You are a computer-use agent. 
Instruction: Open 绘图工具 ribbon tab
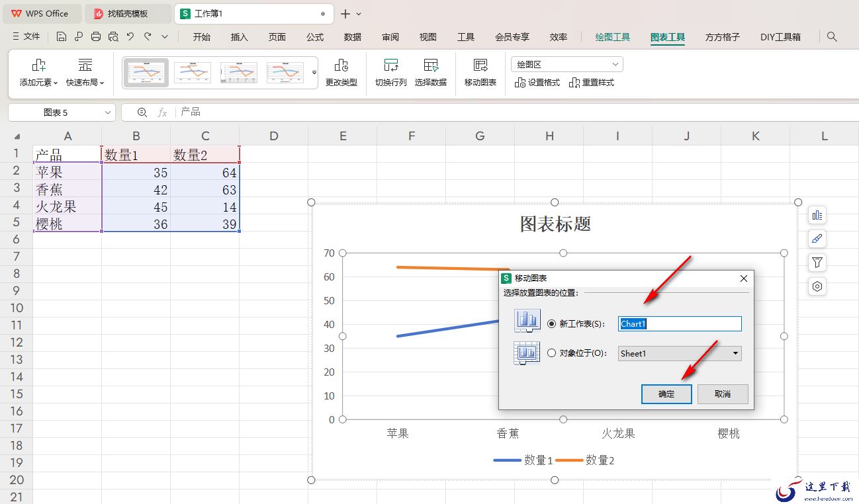pos(613,37)
